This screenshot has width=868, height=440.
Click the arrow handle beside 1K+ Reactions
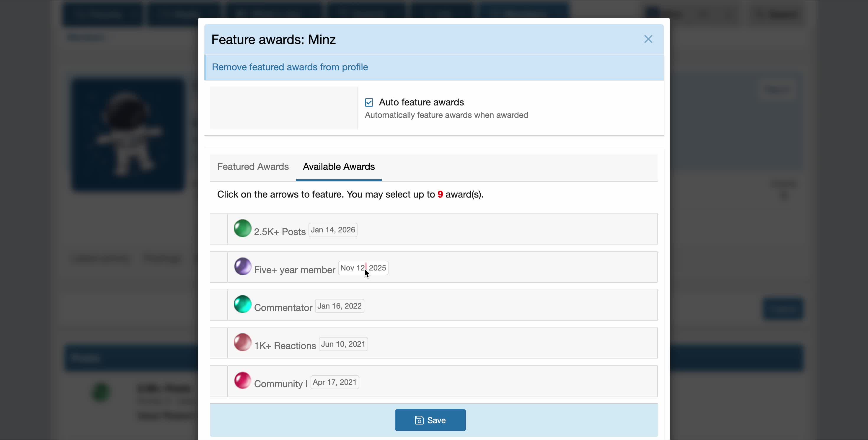(x=219, y=343)
